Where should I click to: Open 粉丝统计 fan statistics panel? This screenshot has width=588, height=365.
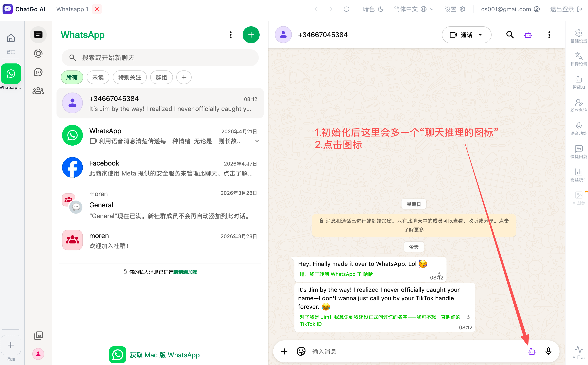(x=579, y=175)
